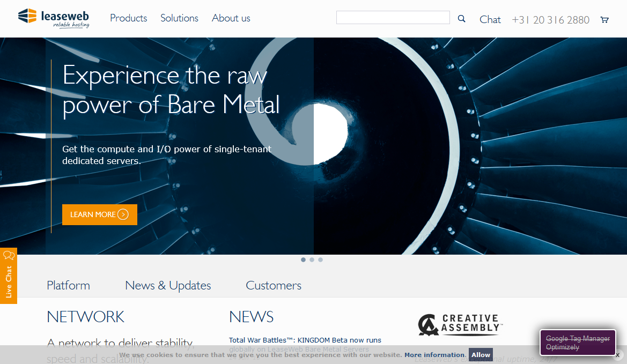Screen dimensions: 627x364
Task: Open the Total War Battles news link
Action: [305, 344]
